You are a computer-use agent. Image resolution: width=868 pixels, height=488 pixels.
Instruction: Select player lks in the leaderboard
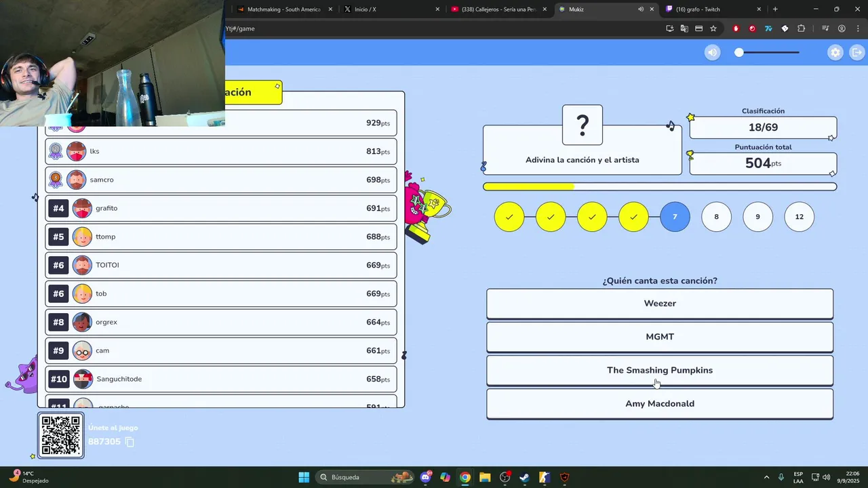click(221, 151)
